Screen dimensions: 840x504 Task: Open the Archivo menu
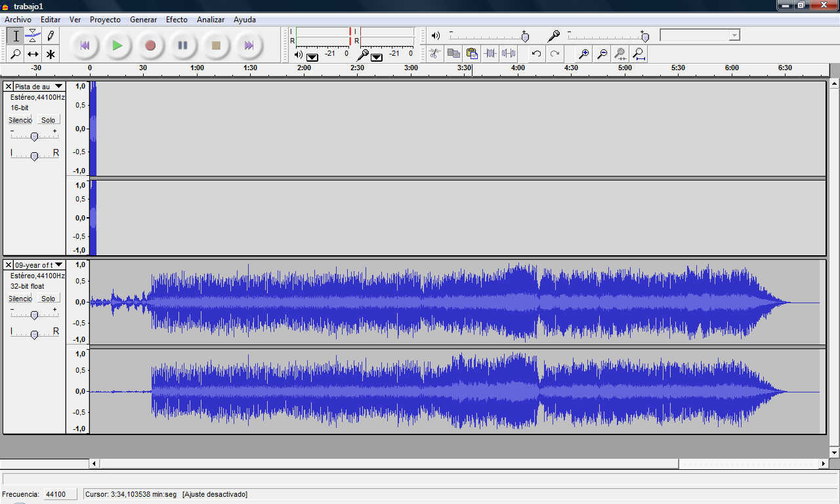[x=18, y=20]
